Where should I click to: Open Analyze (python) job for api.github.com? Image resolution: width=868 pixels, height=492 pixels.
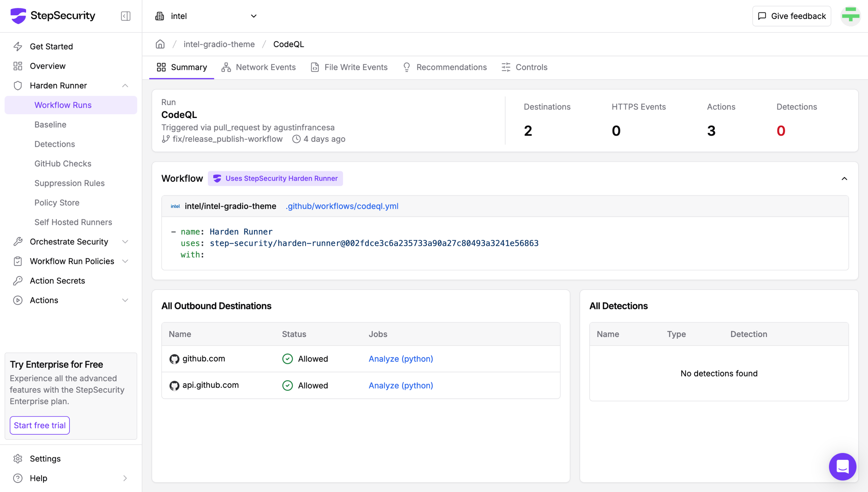[x=401, y=386]
